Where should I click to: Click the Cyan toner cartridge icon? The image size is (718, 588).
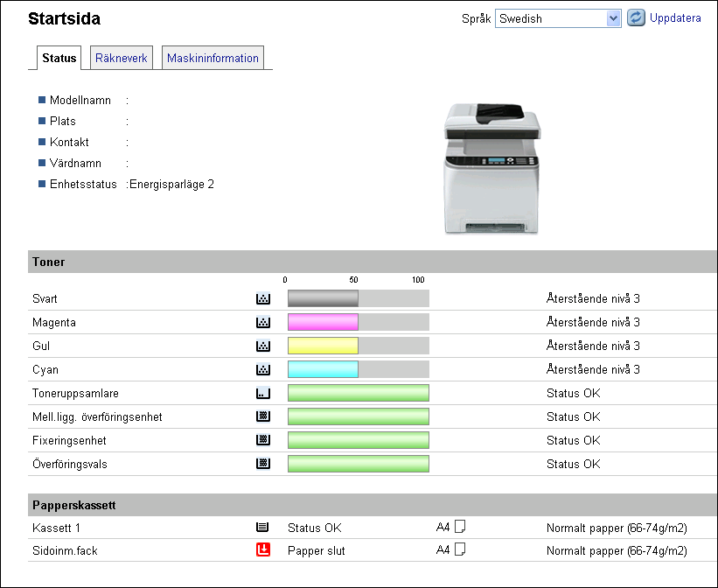click(x=263, y=370)
